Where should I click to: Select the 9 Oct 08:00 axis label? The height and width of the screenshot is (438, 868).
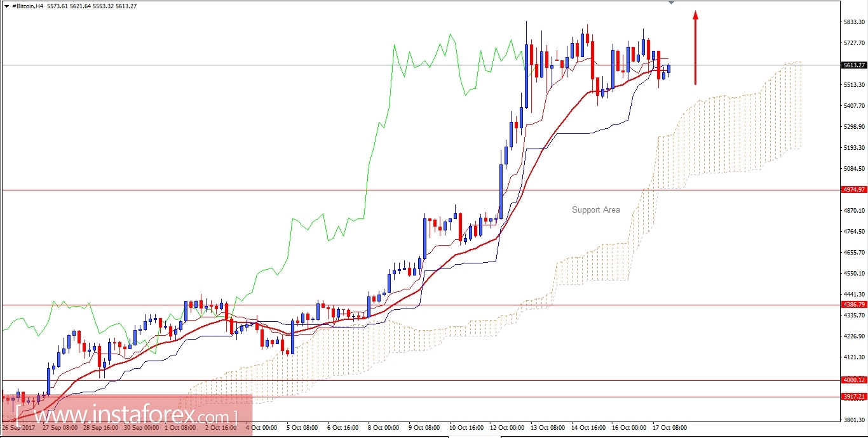click(425, 428)
